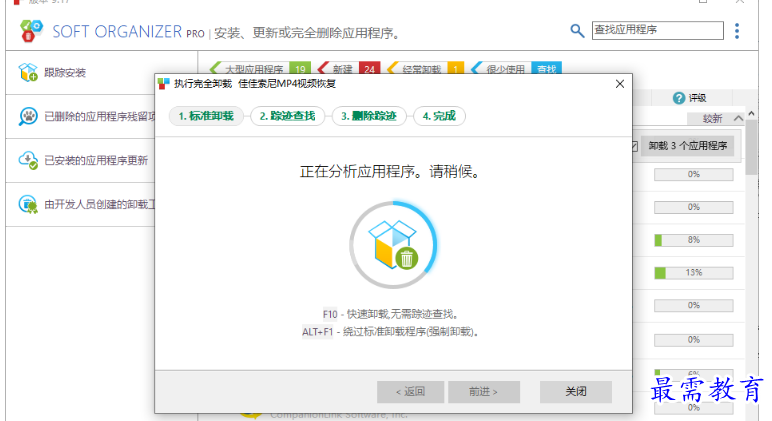
Task: Click the Soft Organizer logo icon
Action: point(31,31)
